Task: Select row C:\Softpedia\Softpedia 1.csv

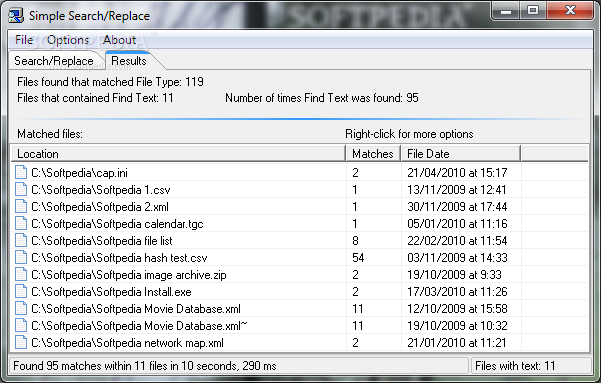Action: [300, 189]
